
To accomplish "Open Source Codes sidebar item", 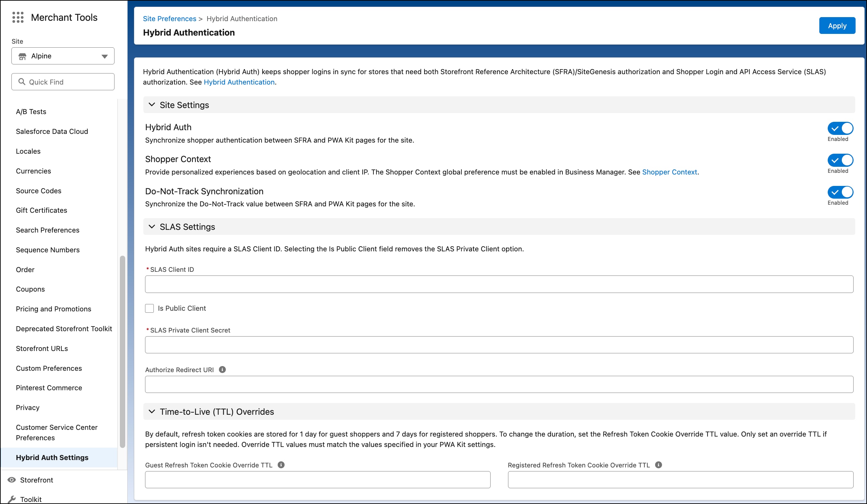I will 39,191.
